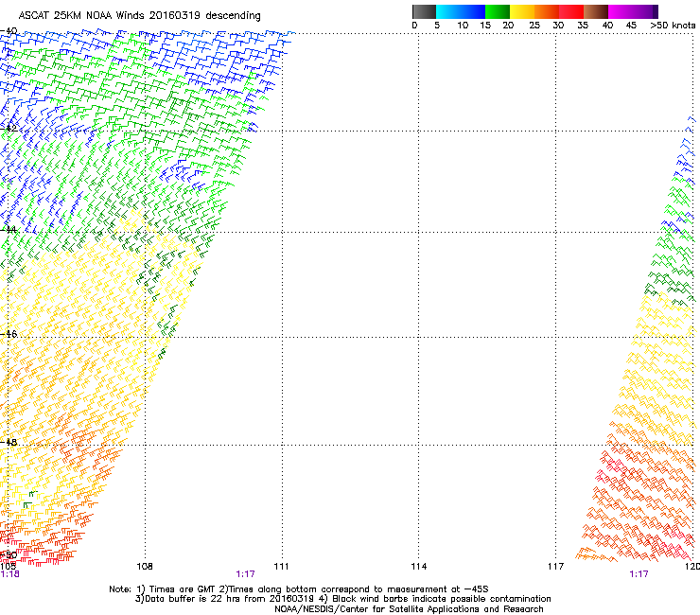Select the yellow 20-25 knots legend segment
700x615 pixels.
(x=522, y=11)
